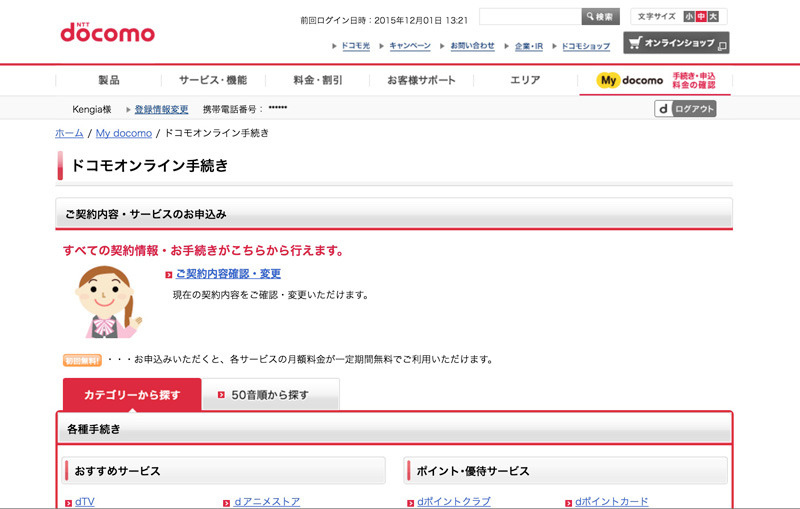
Task: Click the d ログアウト button
Action: coord(685,109)
